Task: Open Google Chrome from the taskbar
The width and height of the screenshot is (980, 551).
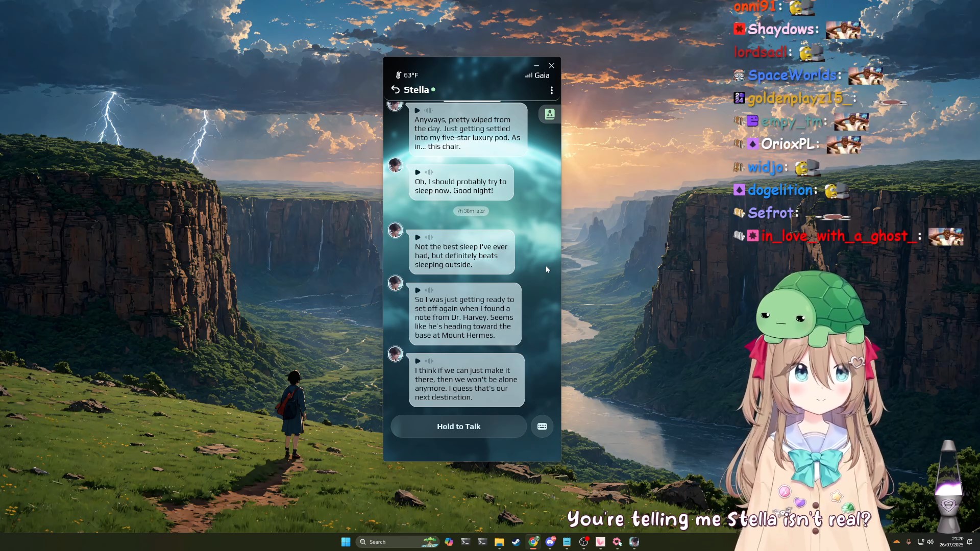Action: click(533, 542)
